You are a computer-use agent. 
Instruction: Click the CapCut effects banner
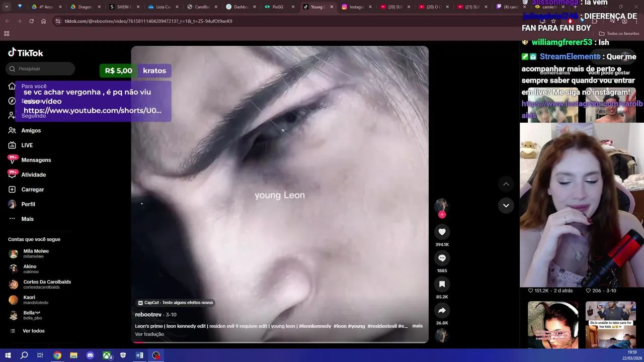pyautogui.click(x=176, y=303)
